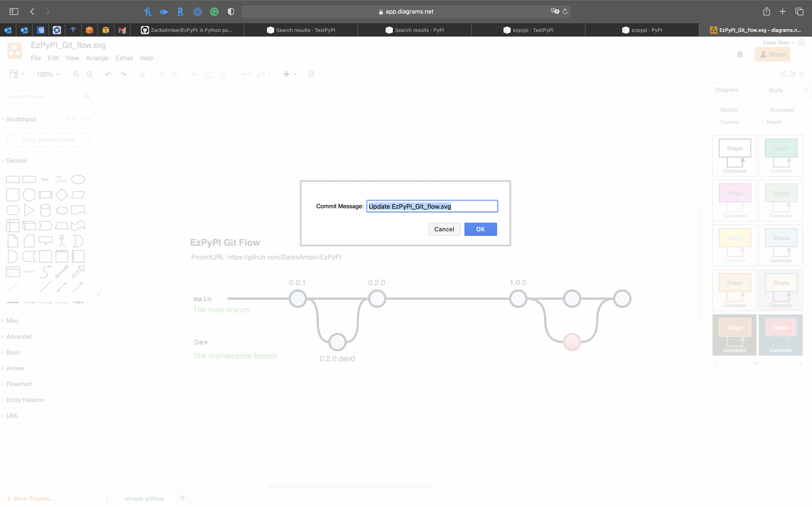Open the Arrange menu
This screenshot has width=812, height=507.
pyautogui.click(x=97, y=58)
